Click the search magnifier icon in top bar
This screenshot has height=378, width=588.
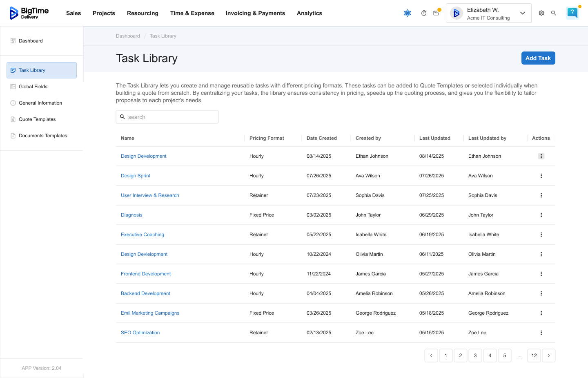[554, 13]
